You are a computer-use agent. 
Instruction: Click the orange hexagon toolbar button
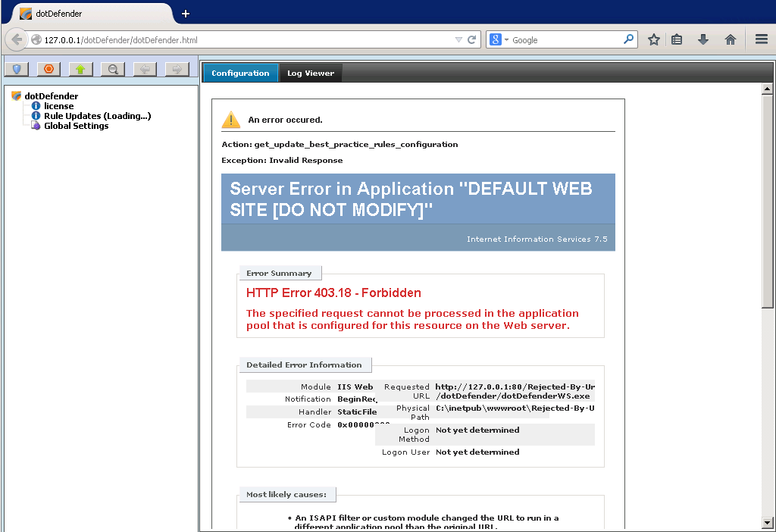[48, 69]
